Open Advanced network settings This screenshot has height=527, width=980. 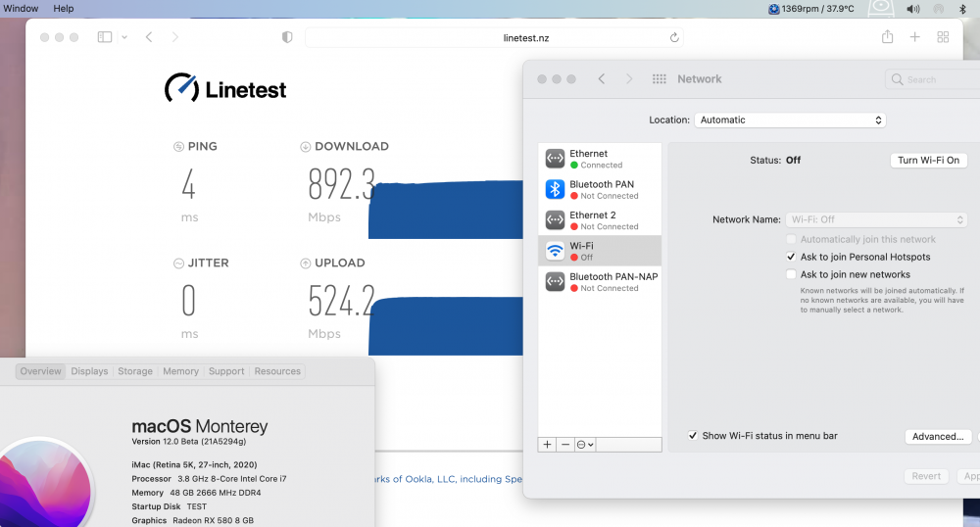click(x=938, y=437)
